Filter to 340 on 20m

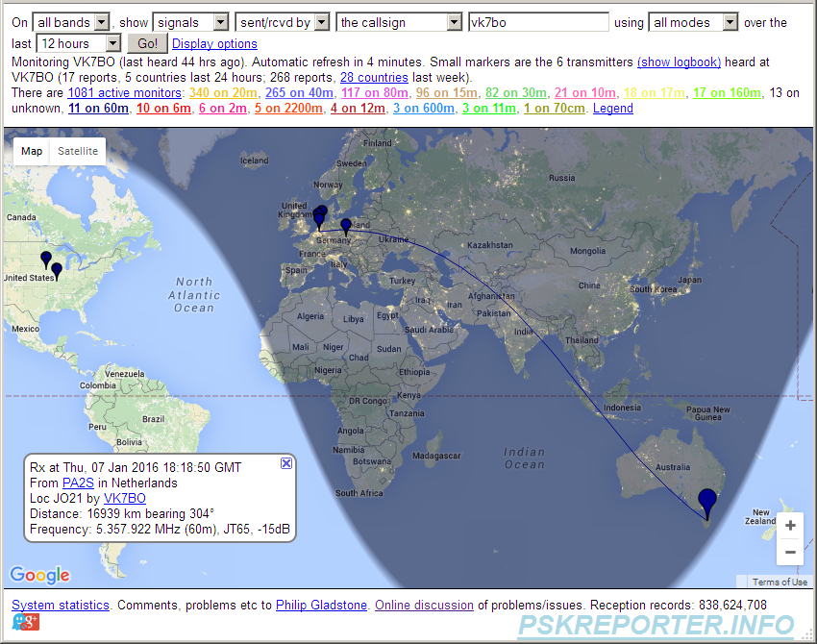point(223,92)
